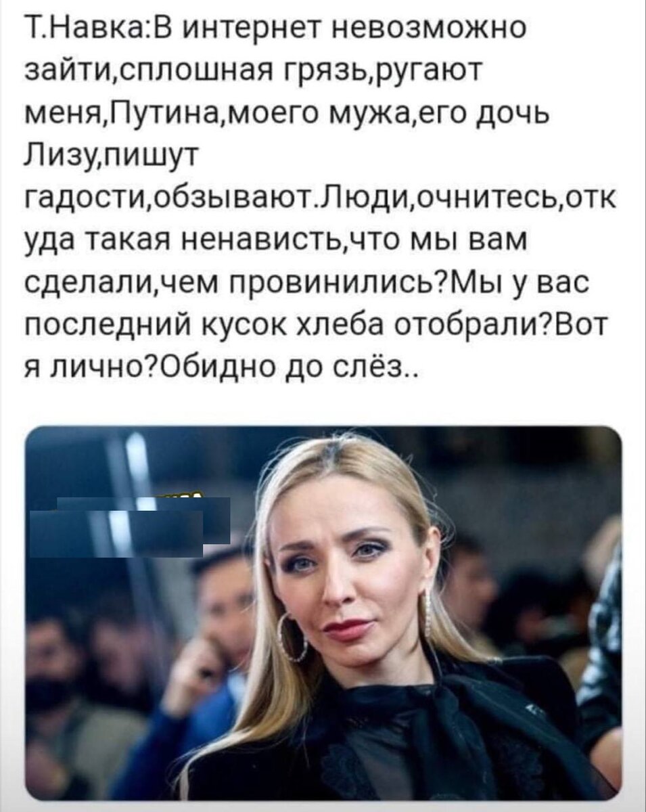Click the large hoop earring in photo
The height and width of the screenshot is (812, 646).
tap(293, 637)
